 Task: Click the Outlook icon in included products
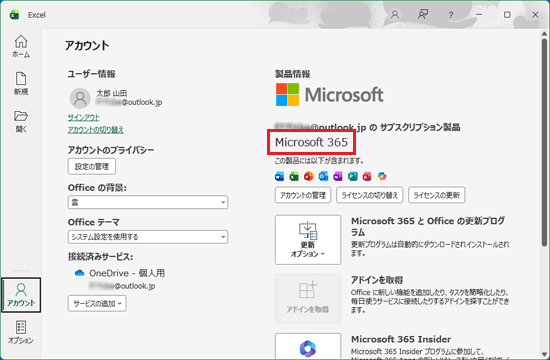click(x=323, y=176)
